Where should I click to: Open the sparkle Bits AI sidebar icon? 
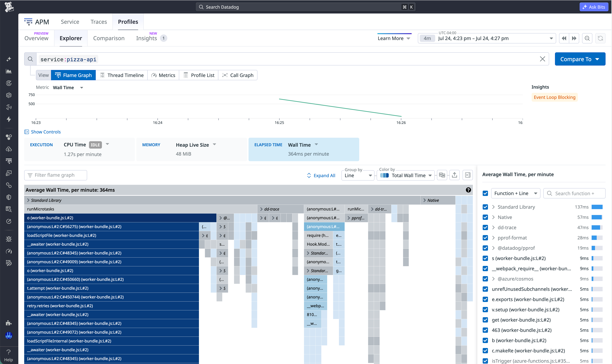(x=9, y=59)
